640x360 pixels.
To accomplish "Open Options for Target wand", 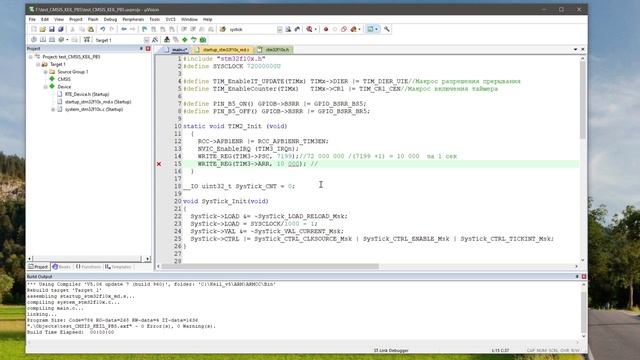I will (155, 40).
